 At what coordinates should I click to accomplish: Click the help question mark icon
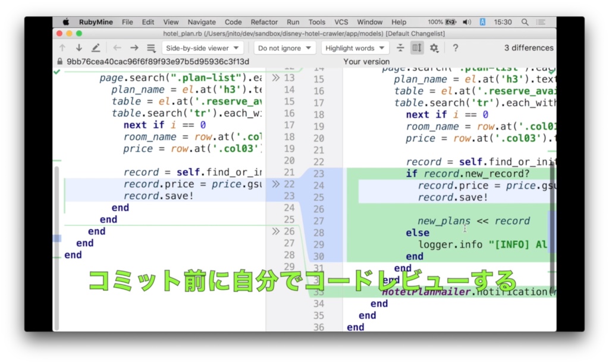(455, 48)
